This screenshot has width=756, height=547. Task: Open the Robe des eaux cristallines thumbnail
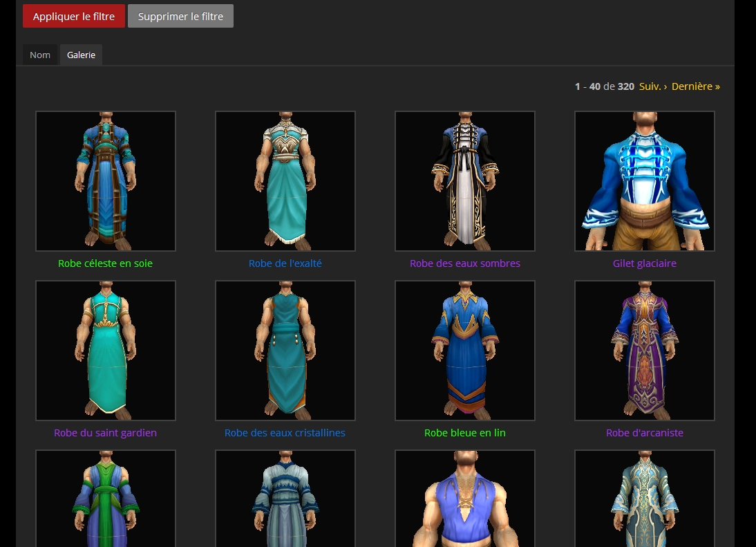click(285, 350)
